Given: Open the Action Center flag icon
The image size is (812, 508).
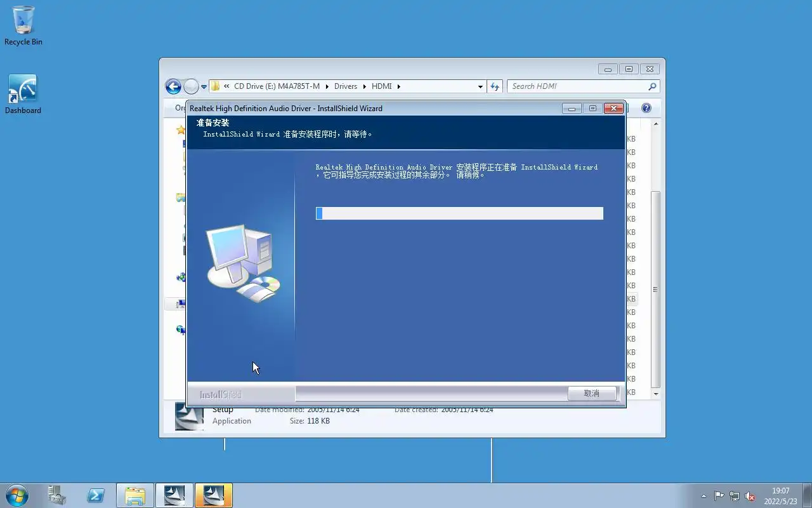Looking at the screenshot, I should (x=719, y=496).
